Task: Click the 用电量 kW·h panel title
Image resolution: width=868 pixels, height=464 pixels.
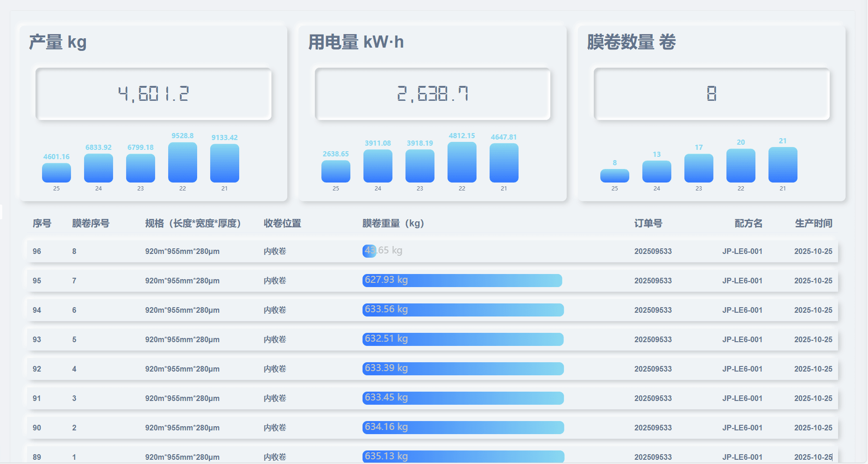Action: pos(356,42)
